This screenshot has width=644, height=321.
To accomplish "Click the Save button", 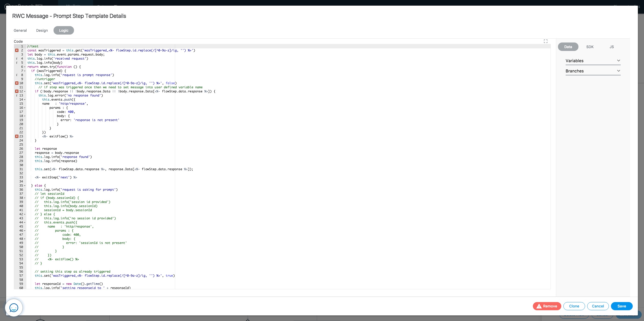I will tap(621, 306).
